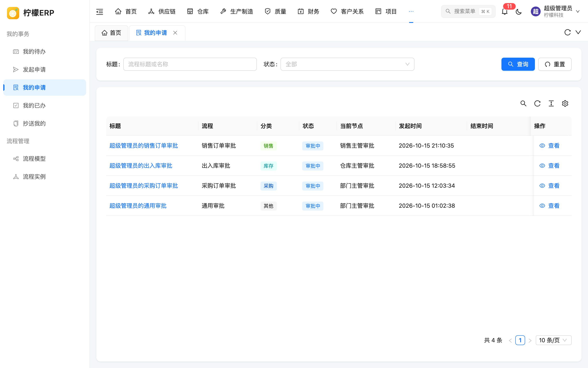Open 财务 in the top menu
The image size is (588, 368).
coord(308,11)
